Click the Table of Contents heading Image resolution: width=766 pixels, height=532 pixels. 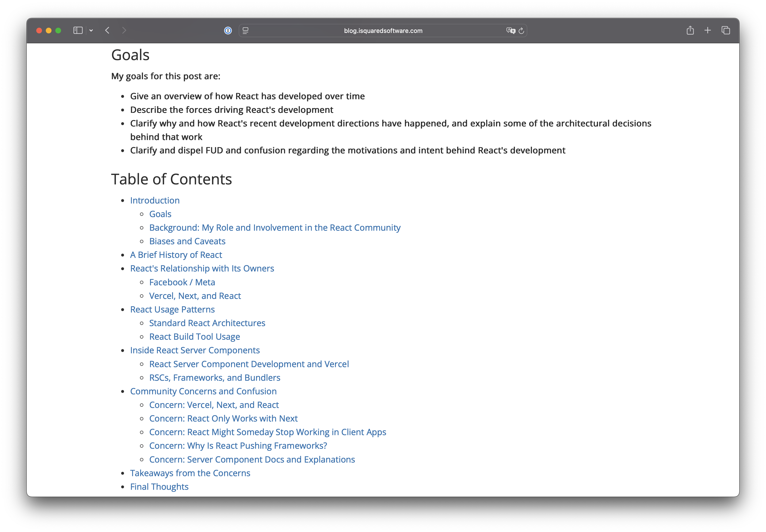point(171,179)
